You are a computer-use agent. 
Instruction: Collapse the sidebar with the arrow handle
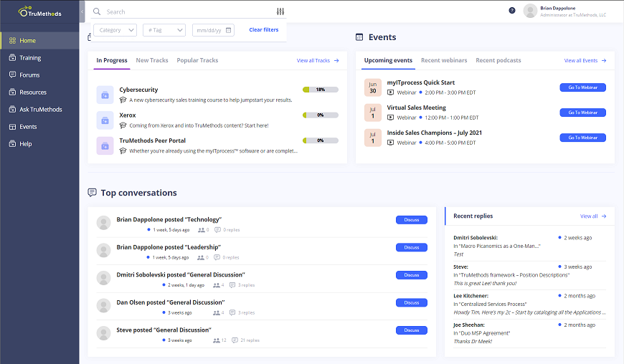[82, 11]
